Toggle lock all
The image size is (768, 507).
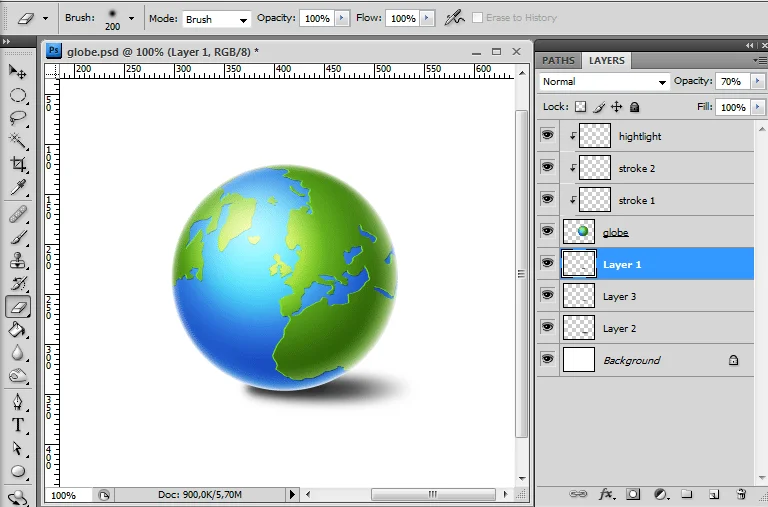(634, 107)
